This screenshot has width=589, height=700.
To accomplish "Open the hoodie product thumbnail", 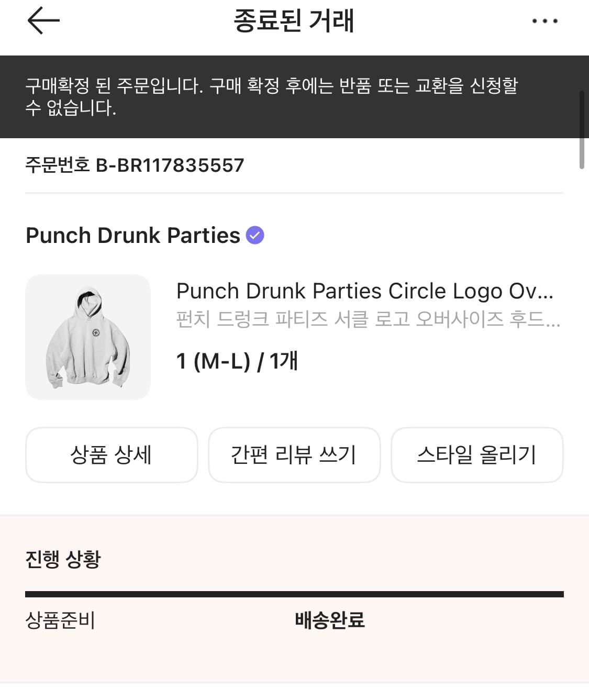I will (x=88, y=337).
